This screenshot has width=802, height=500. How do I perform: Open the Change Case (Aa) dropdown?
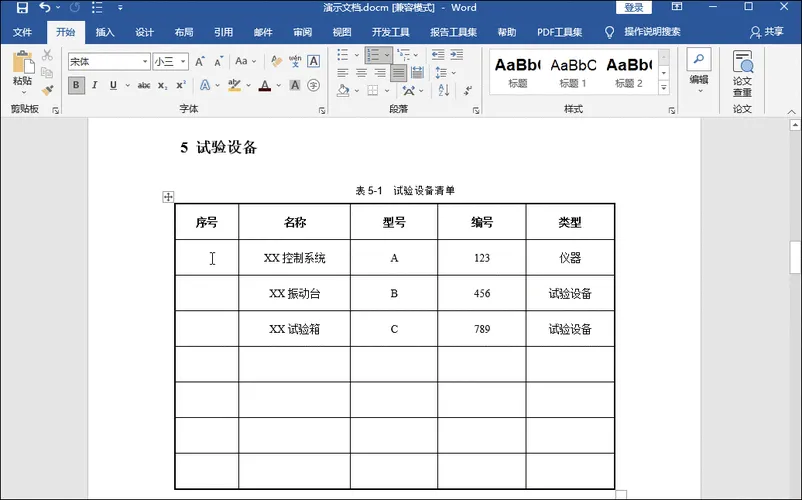[x=246, y=62]
